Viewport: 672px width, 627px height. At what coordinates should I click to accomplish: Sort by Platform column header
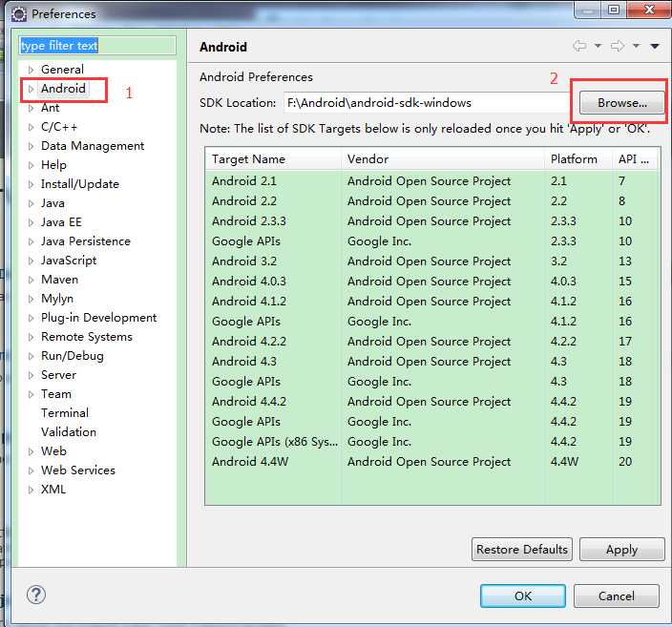coord(578,159)
